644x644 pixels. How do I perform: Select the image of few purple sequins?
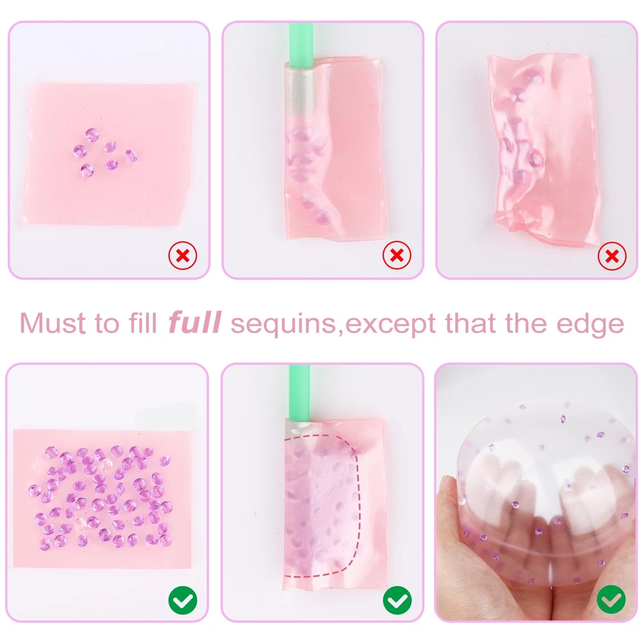(x=109, y=150)
